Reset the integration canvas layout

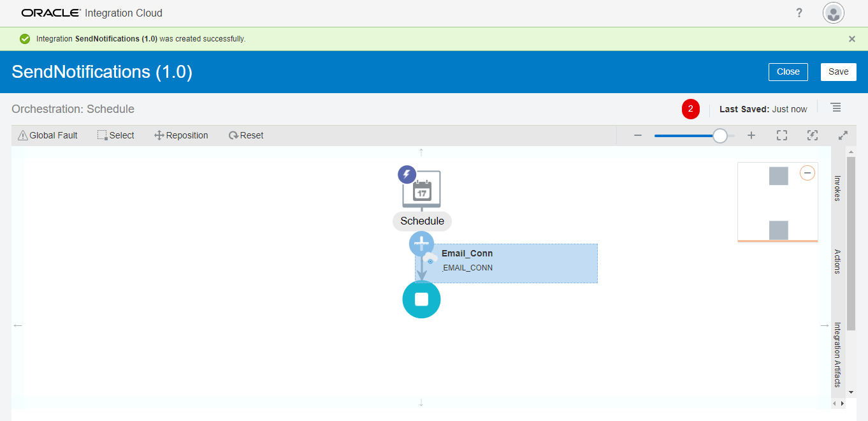tap(246, 135)
